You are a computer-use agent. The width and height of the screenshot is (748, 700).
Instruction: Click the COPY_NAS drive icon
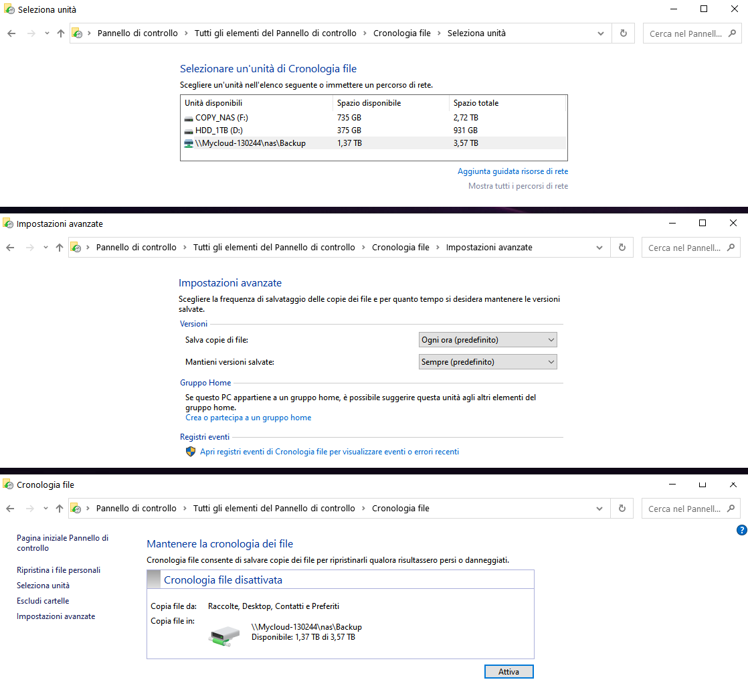[189, 117]
